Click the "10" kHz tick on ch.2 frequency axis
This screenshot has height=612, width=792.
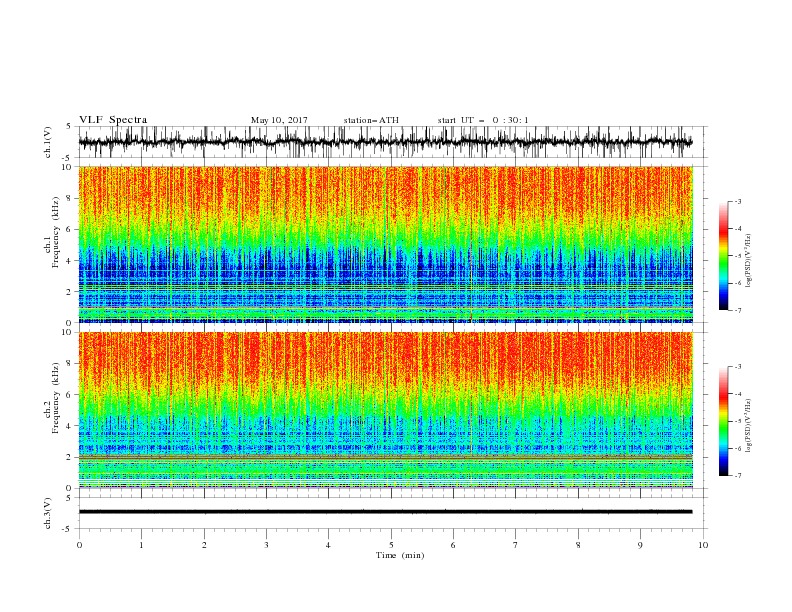coord(67,332)
